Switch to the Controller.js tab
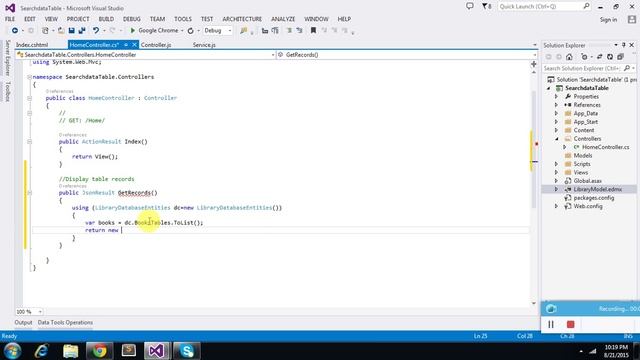The width and height of the screenshot is (640, 360). (156, 45)
